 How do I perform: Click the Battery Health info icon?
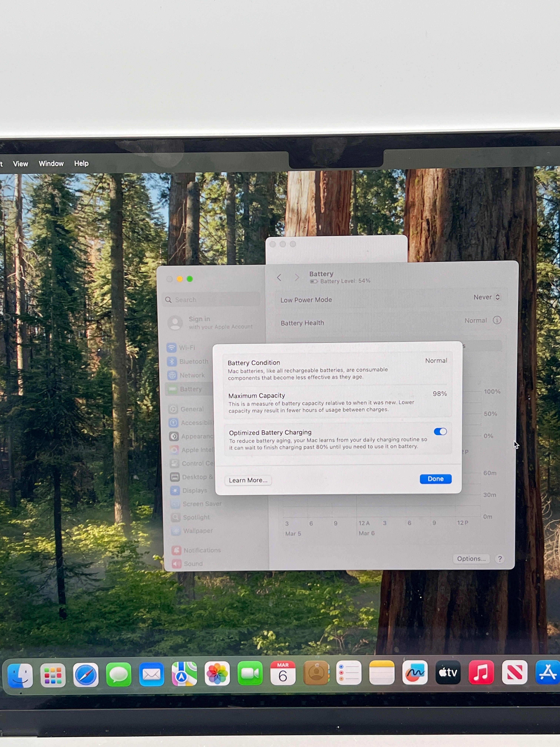497,320
